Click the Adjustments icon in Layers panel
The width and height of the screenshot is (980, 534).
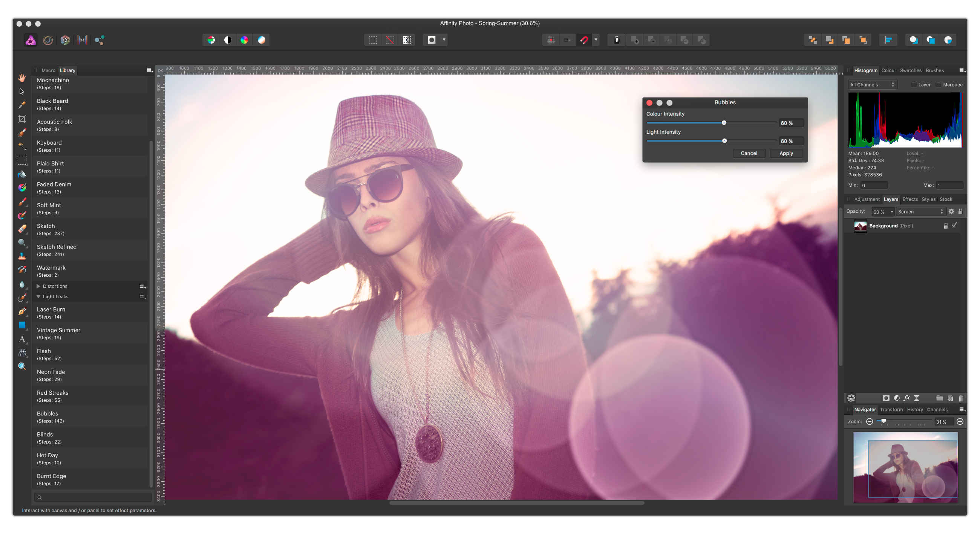897,398
